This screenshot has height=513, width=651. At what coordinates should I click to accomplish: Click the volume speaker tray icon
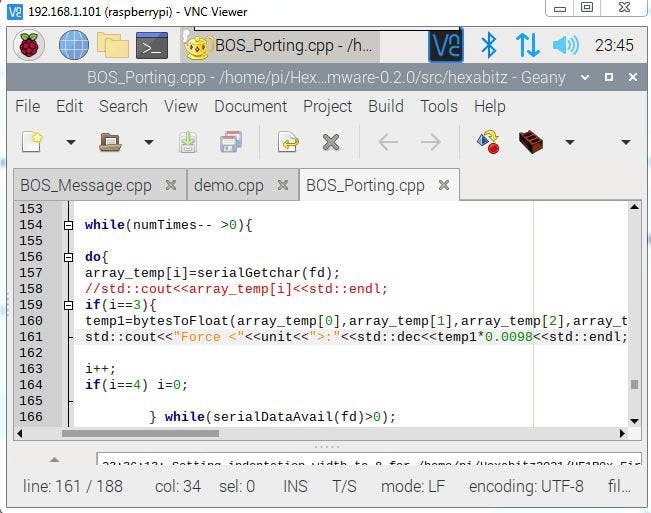point(566,45)
